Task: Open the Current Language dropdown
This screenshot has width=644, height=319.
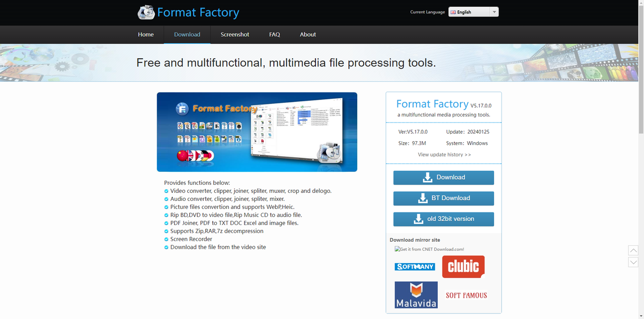Action: coord(473,12)
